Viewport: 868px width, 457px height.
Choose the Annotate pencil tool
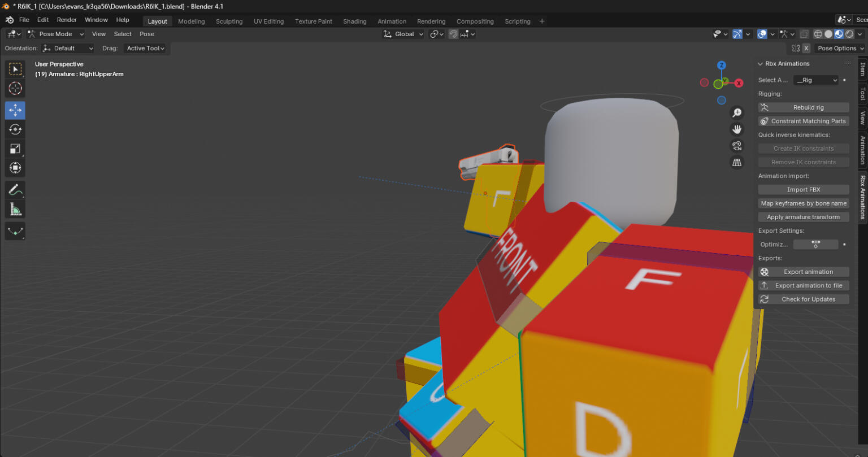click(15, 190)
